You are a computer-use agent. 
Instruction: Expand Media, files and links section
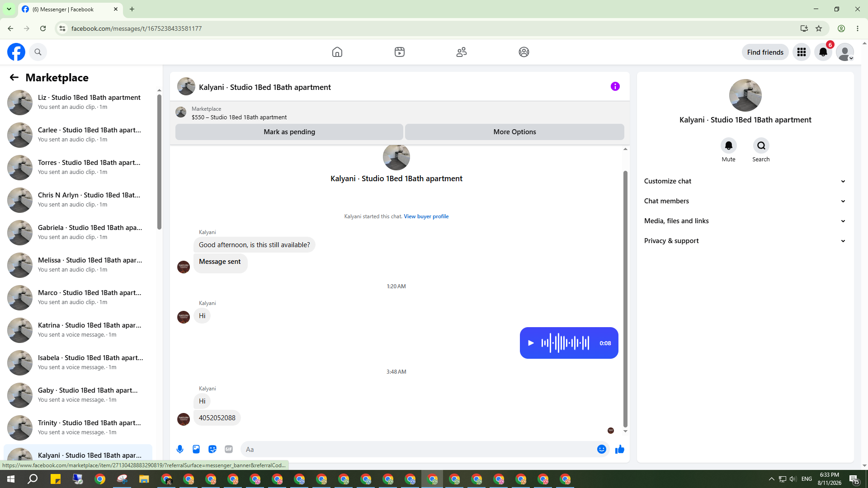745,221
